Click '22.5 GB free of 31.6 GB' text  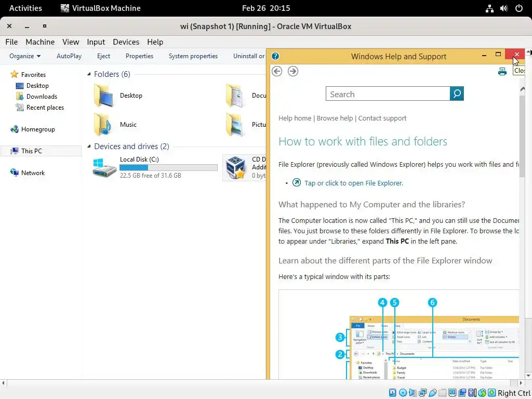150,176
